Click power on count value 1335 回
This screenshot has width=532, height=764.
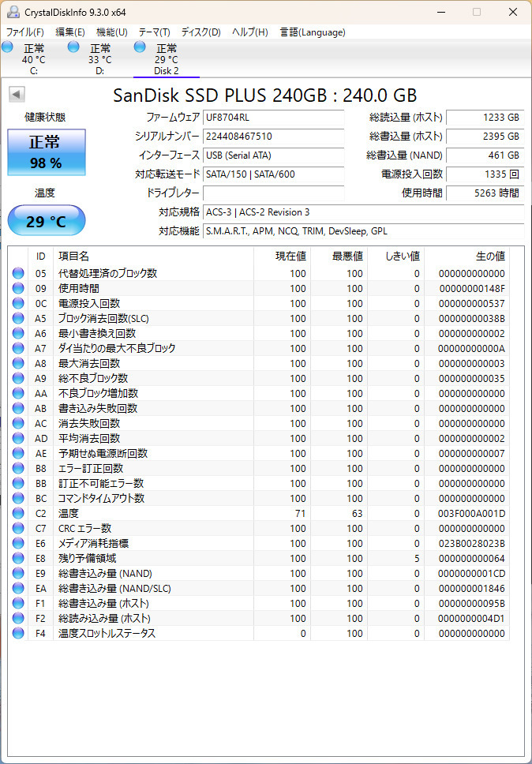click(485, 174)
